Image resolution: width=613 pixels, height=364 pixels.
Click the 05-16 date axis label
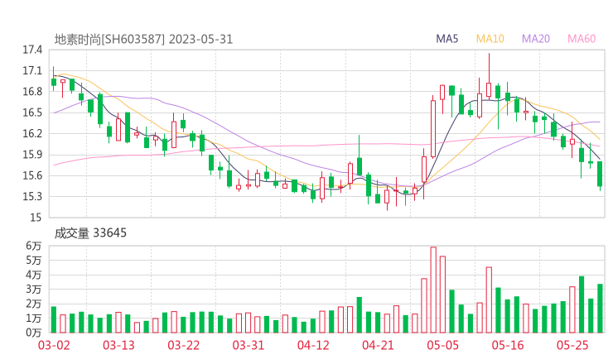coord(508,345)
